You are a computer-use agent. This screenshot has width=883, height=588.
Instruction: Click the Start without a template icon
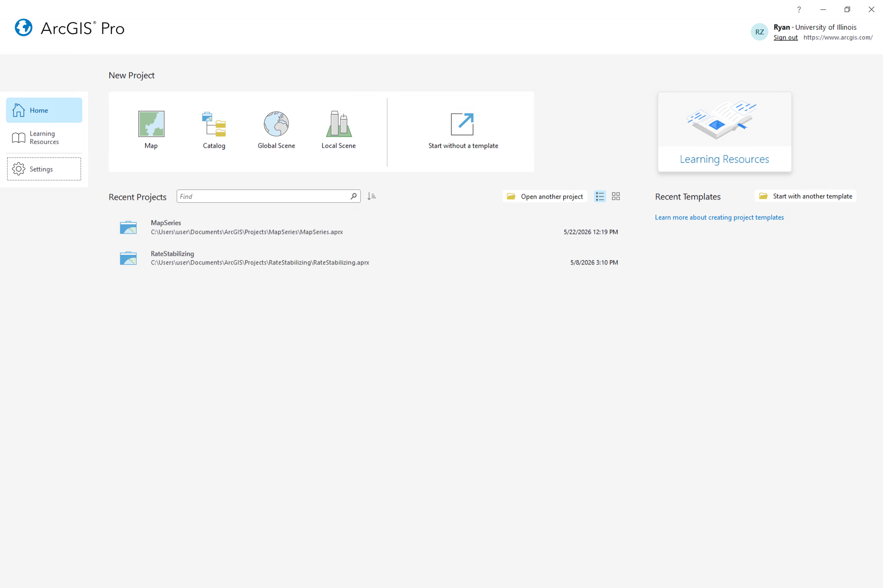(x=462, y=124)
